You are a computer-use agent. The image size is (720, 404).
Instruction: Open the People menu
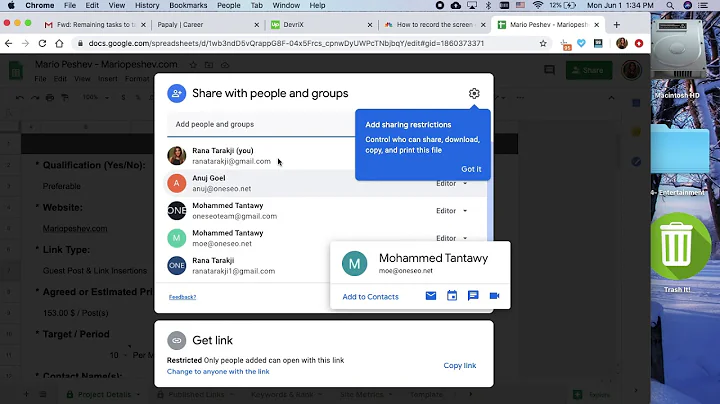pyautogui.click(x=229, y=6)
